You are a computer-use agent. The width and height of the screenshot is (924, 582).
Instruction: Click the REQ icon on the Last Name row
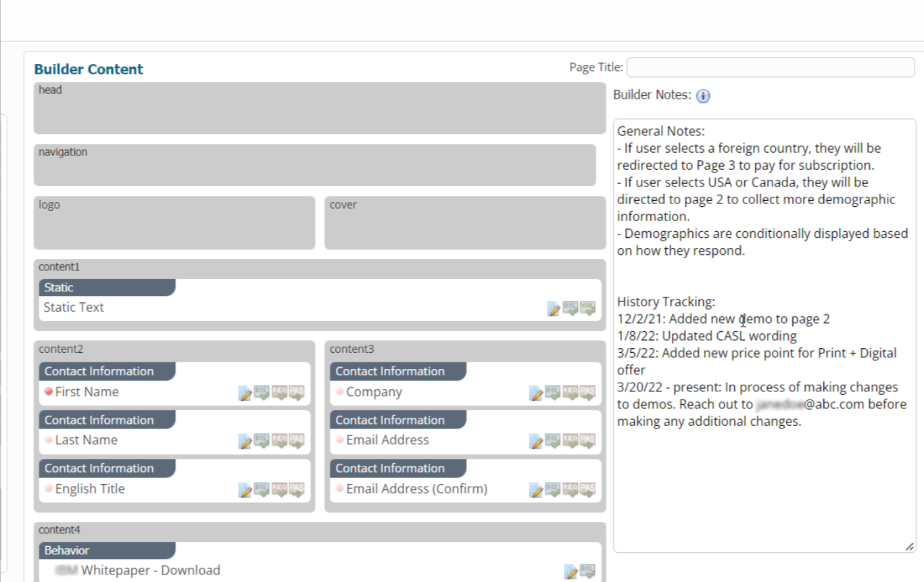tap(279, 441)
